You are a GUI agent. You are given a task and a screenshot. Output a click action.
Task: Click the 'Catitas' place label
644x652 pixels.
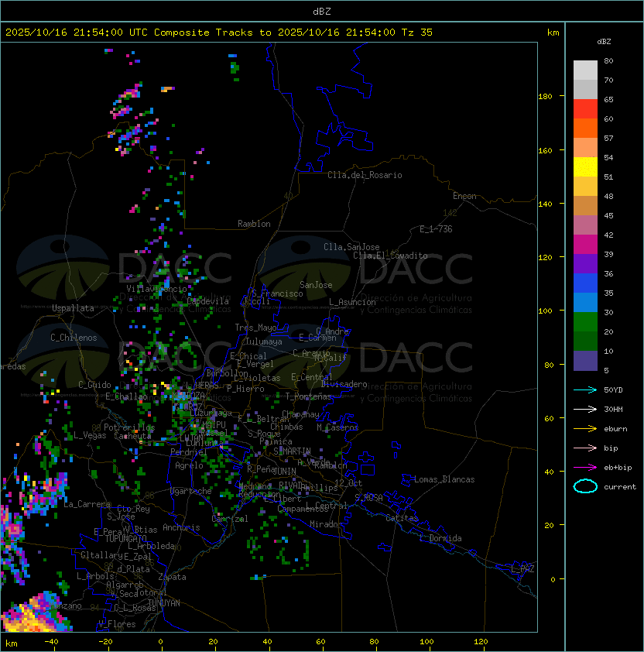pos(402,518)
